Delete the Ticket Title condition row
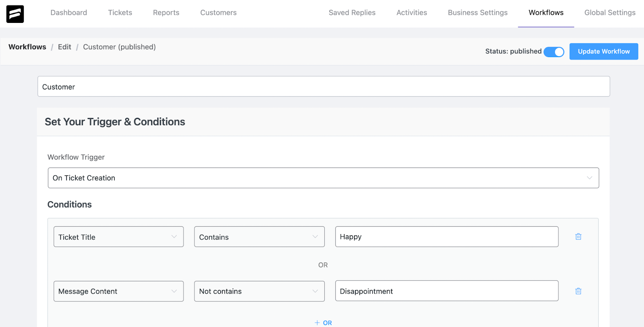This screenshot has width=644, height=327. point(578,237)
